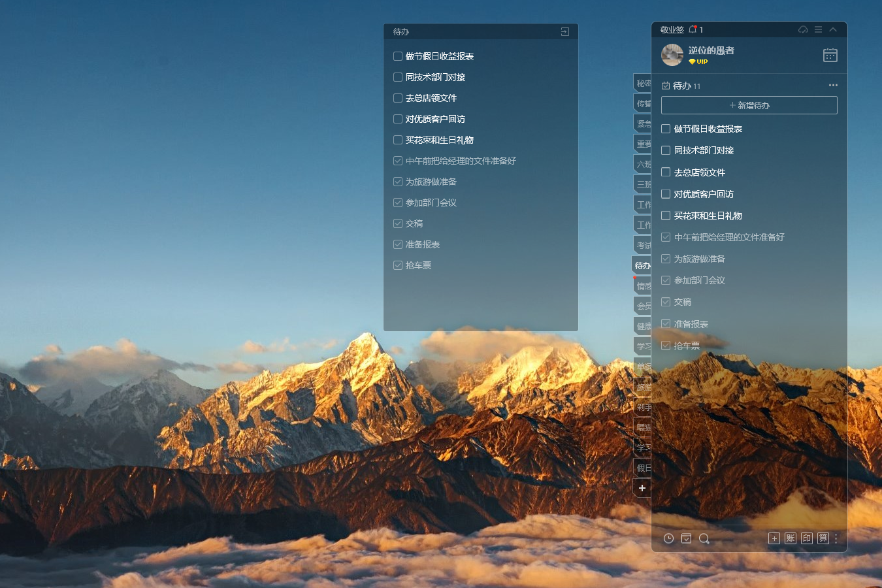Click 交稿 text in floating 待办 window
Viewport: 882px width, 588px height.
[414, 223]
